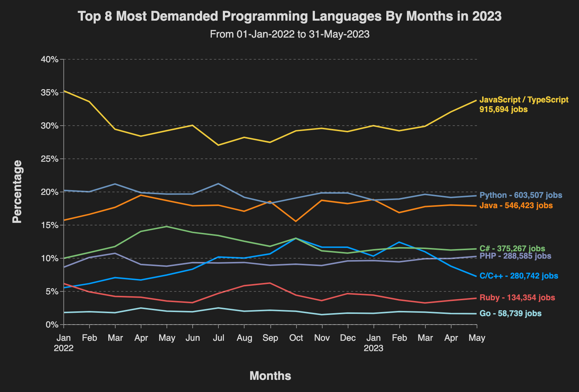Click the Sep x-axis tick label
Viewport: 579px width, 392px height.
pyautogui.click(x=270, y=338)
